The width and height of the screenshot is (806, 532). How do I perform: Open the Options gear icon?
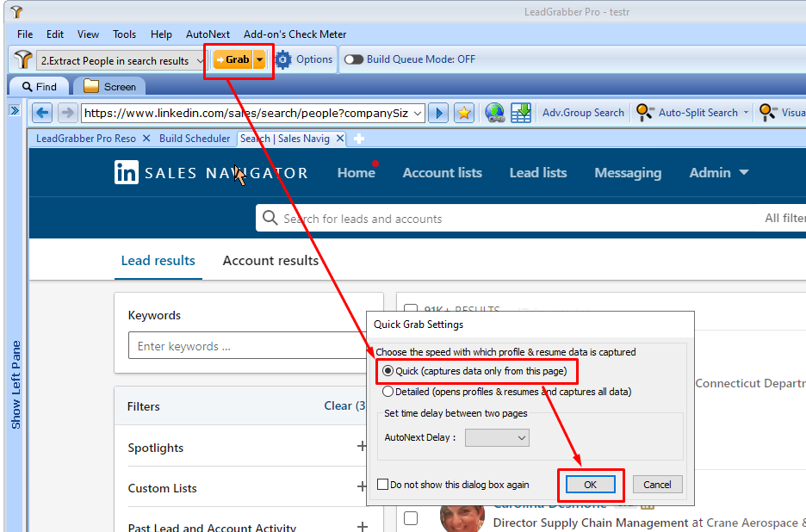(x=282, y=59)
